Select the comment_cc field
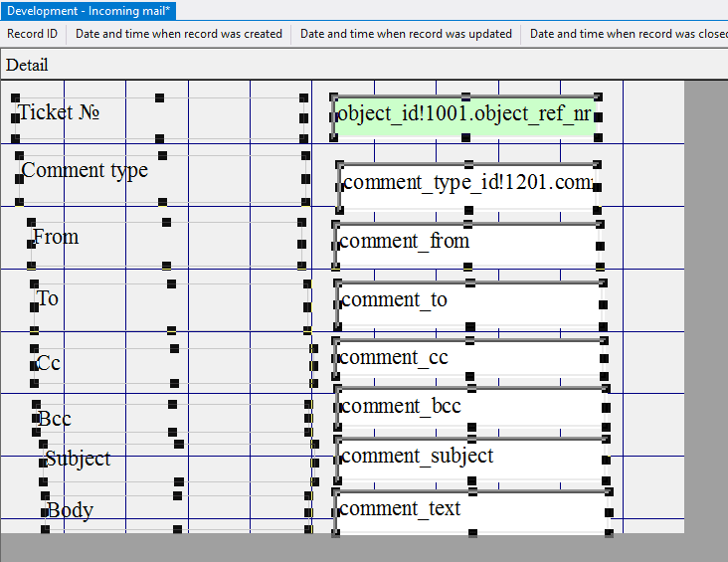 point(469,358)
